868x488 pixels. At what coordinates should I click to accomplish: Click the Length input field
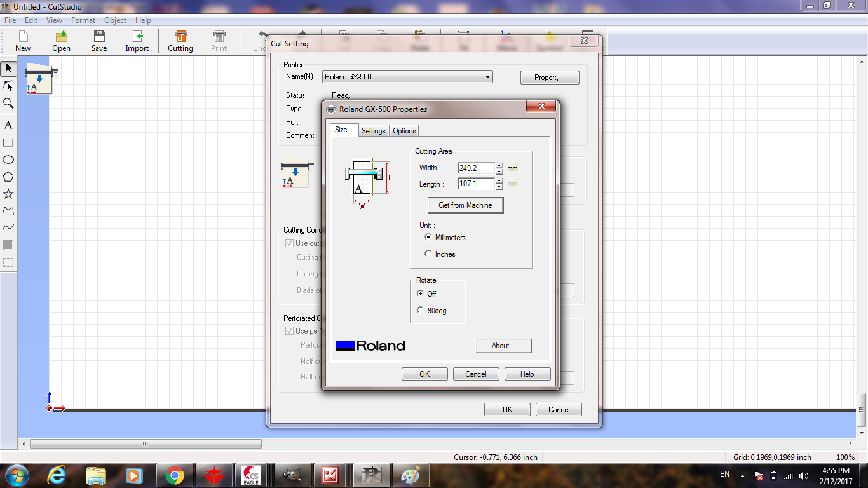[x=476, y=184]
